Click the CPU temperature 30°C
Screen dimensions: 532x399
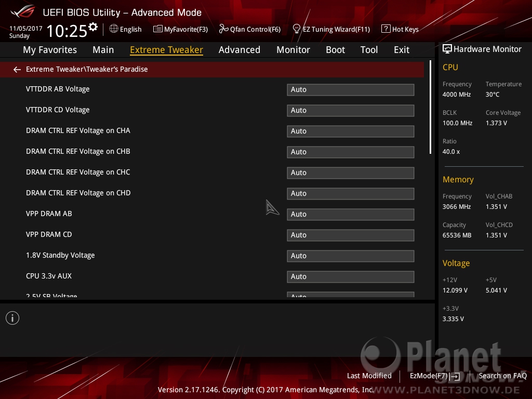(493, 95)
